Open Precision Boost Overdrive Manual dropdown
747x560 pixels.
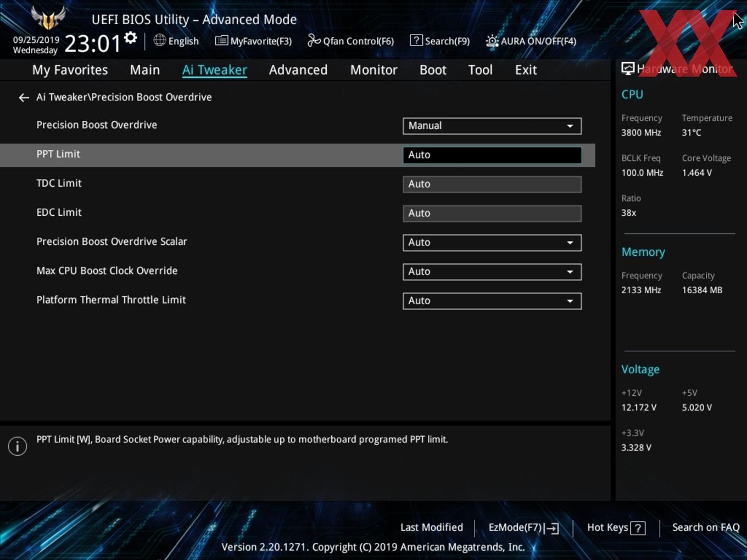pos(492,126)
